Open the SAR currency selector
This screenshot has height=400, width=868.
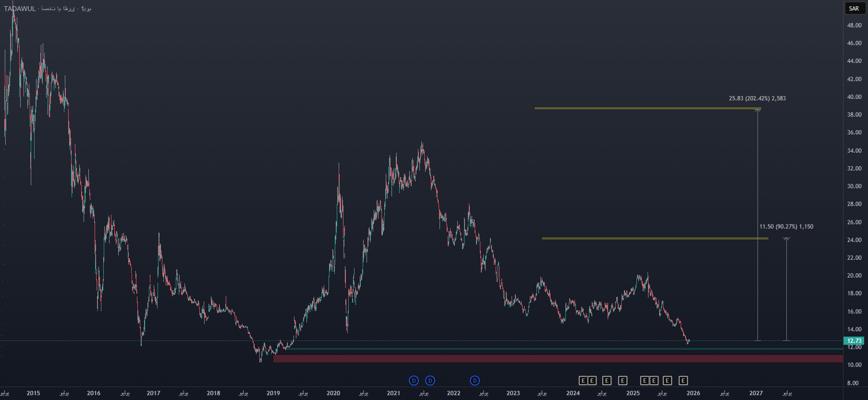tap(854, 8)
